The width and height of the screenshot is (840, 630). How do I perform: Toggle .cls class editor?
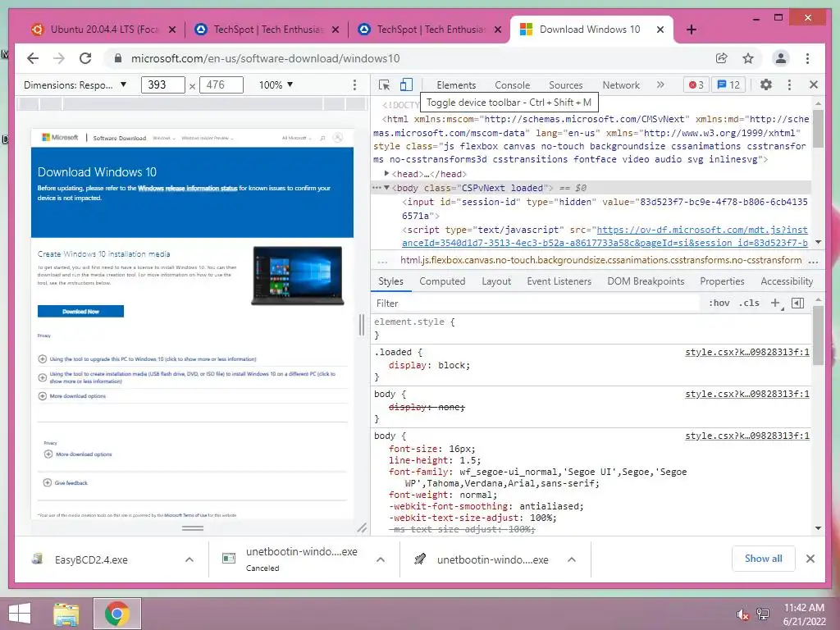pyautogui.click(x=749, y=304)
